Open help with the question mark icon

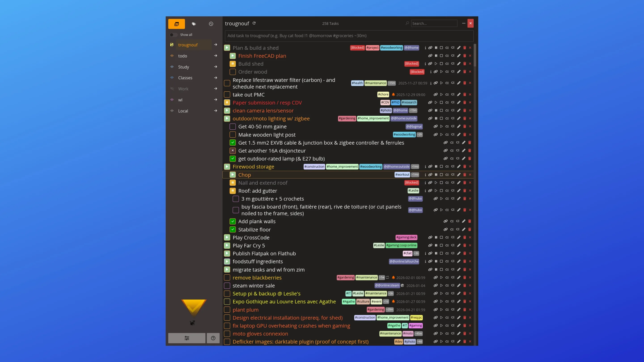pos(213,338)
